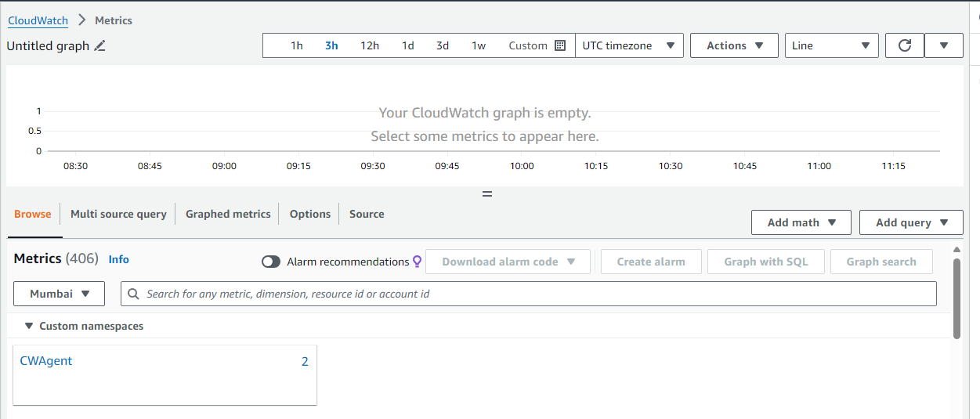
Task: Open the refresh options dropdown arrow
Action: 944,45
